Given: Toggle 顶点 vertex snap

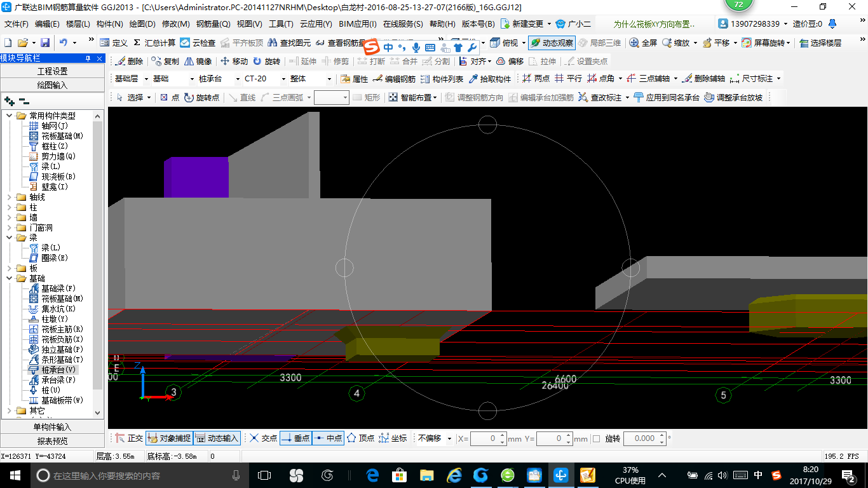Looking at the screenshot, I should (x=360, y=438).
